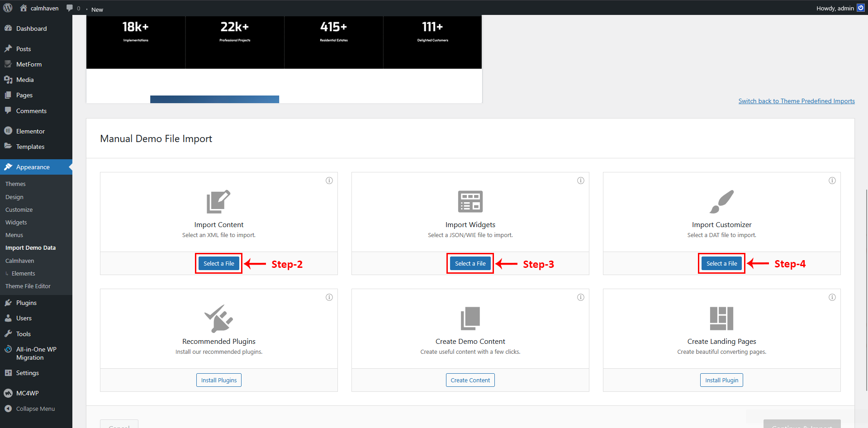Click info icon on Create Landing Pages card
The height and width of the screenshot is (428, 868).
[x=832, y=297]
